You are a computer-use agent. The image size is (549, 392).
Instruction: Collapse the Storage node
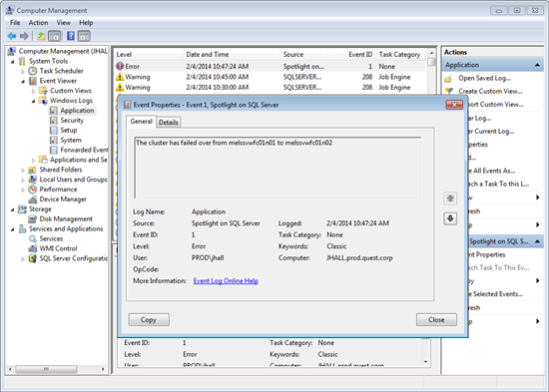click(13, 209)
